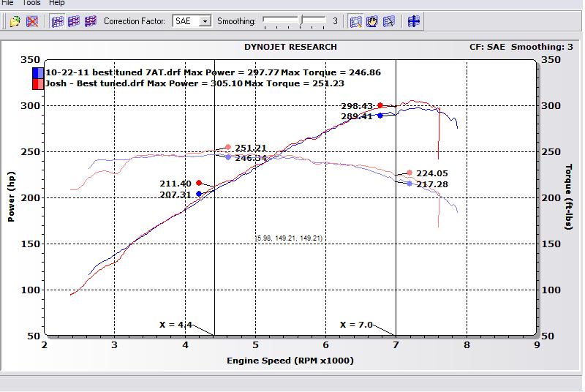Click the 224.05 torque value label
The image size is (585, 392).
[432, 173]
